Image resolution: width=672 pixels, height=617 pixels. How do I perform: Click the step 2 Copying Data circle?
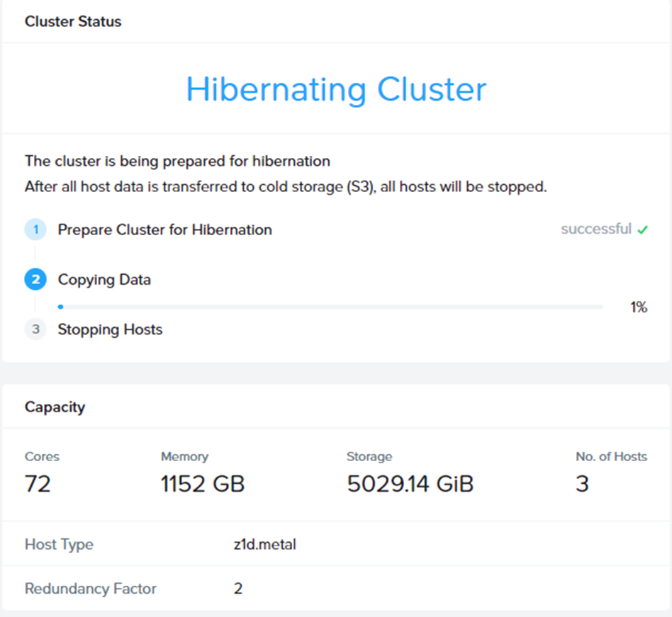[35, 280]
